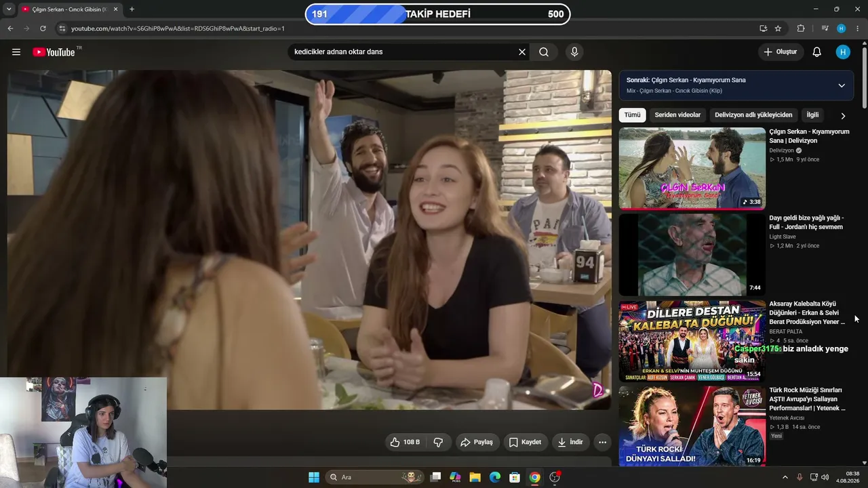Open the Oluştur create button
868x488 pixels.
781,52
